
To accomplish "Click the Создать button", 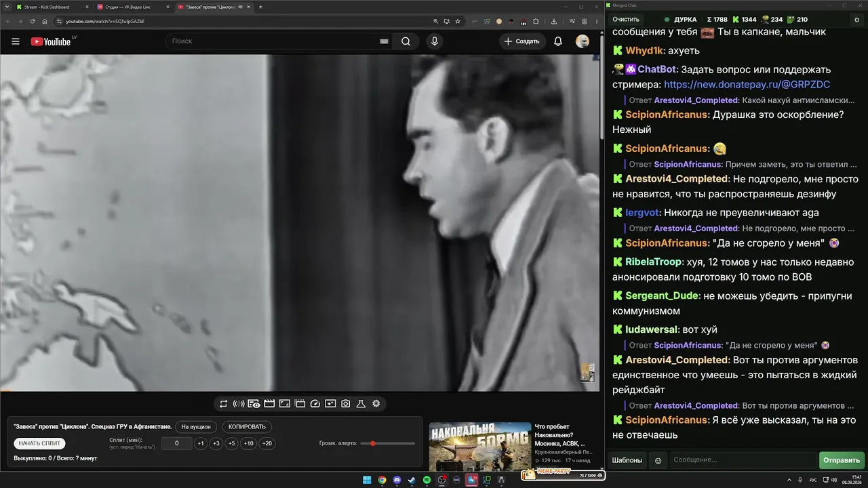I will [522, 41].
